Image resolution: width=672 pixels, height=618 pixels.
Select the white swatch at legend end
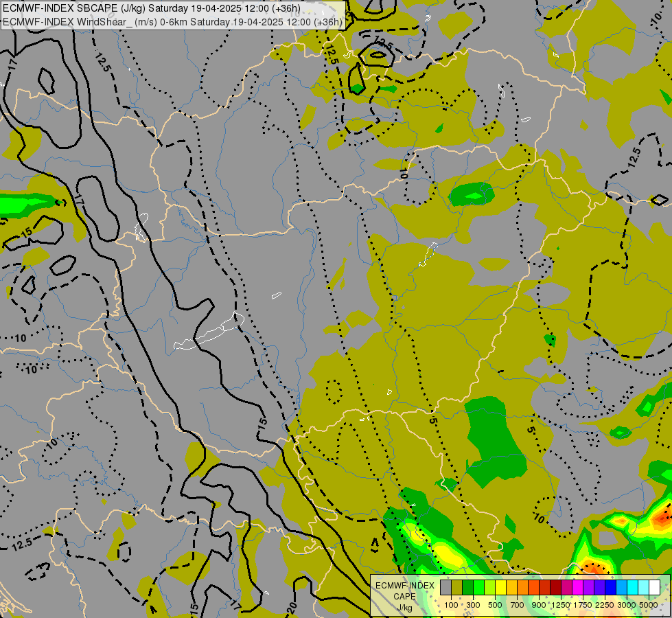click(x=654, y=588)
